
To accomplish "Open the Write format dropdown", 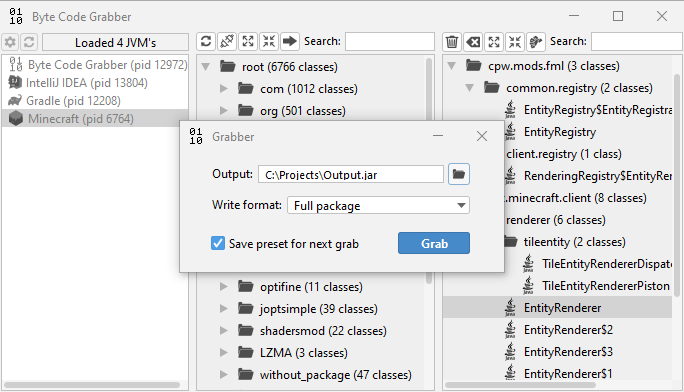I will tap(378, 205).
